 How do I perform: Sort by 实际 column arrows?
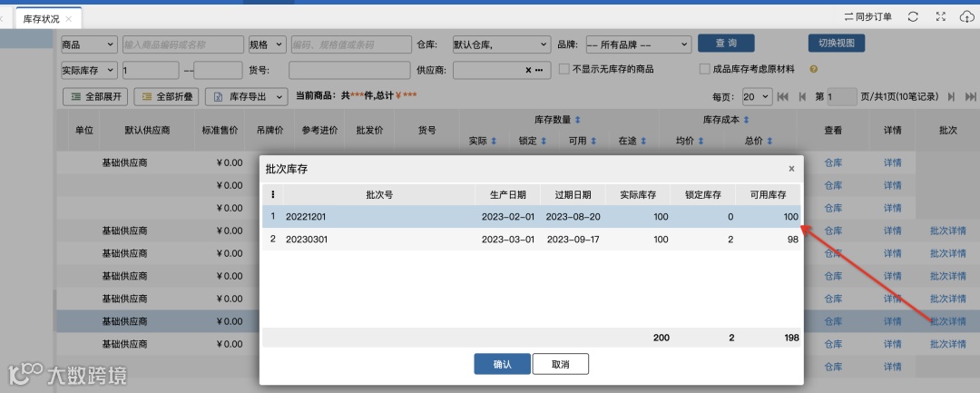(x=494, y=142)
